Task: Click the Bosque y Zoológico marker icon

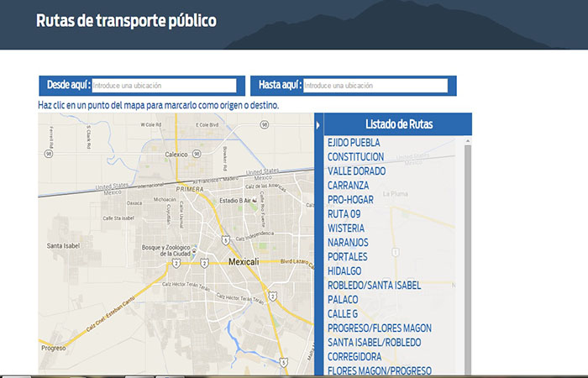Action: [x=194, y=250]
